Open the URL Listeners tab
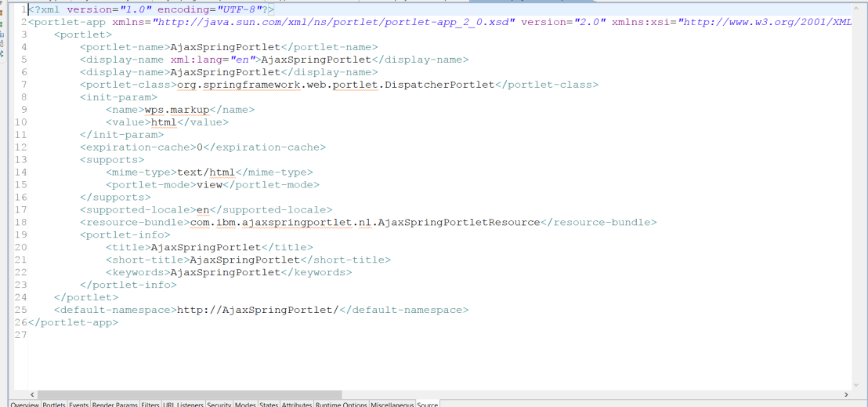 pos(184,405)
